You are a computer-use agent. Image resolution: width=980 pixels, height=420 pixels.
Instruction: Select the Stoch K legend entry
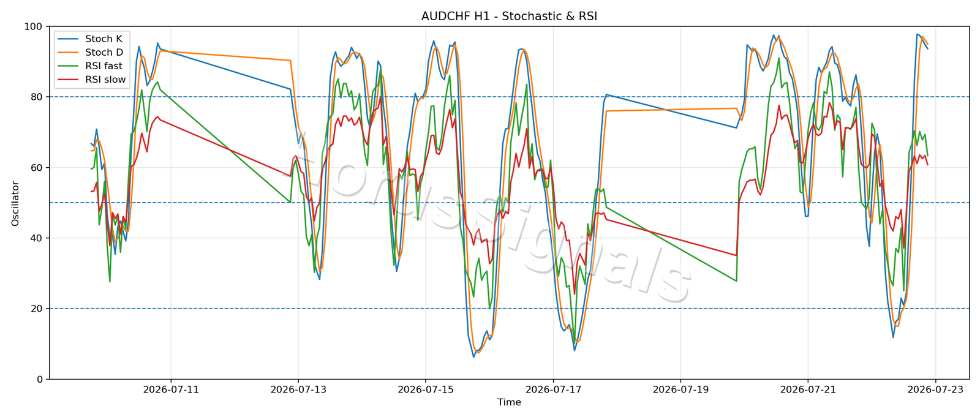[89, 39]
